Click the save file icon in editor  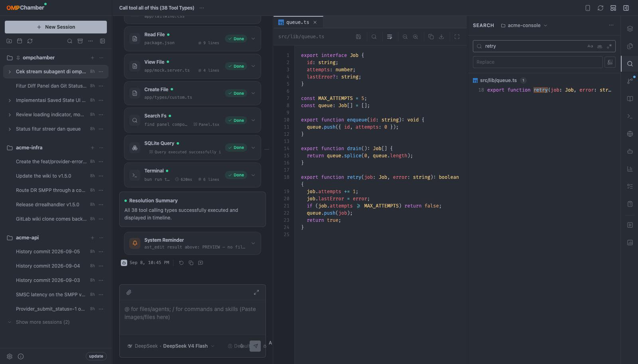coord(358,37)
